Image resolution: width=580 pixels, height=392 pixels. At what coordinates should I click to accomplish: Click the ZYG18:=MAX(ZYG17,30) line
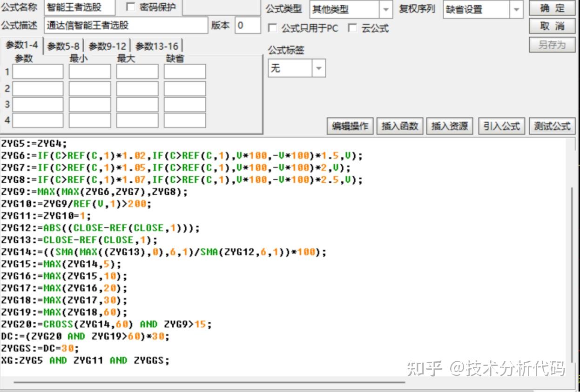click(x=64, y=300)
